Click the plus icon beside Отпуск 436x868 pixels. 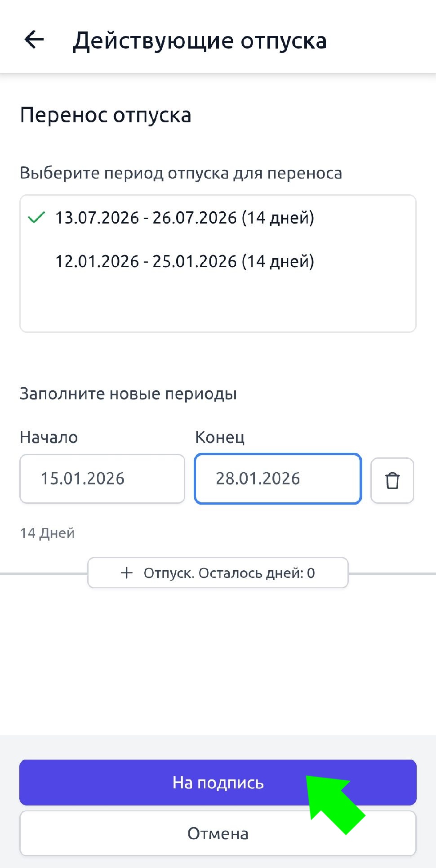point(127,573)
